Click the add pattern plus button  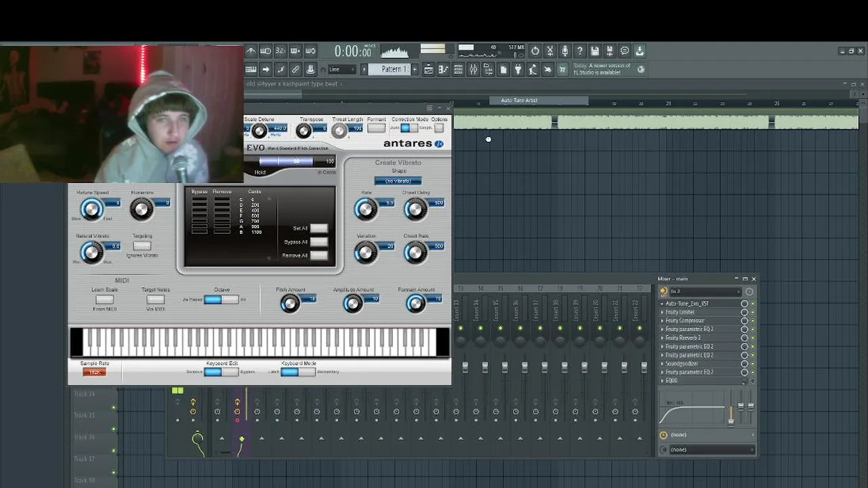tap(415, 69)
